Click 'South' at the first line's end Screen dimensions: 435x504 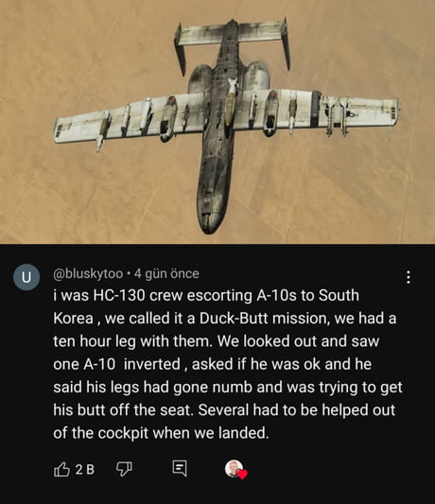[339, 296]
